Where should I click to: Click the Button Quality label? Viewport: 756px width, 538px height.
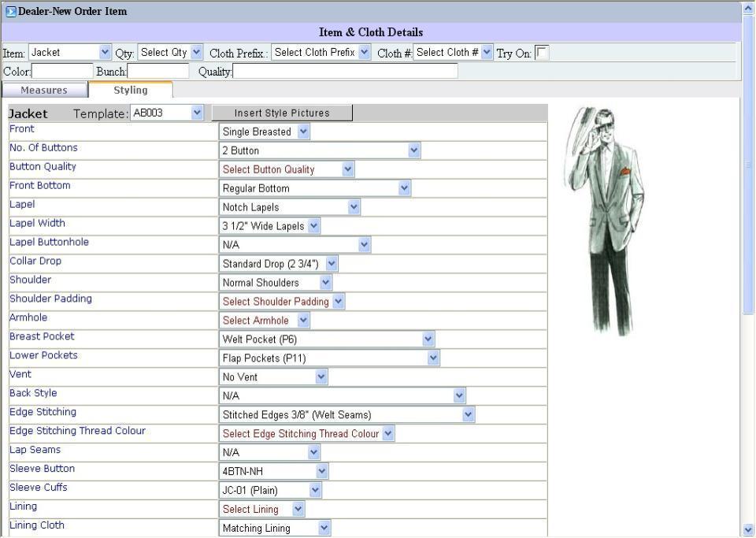pyautogui.click(x=43, y=167)
